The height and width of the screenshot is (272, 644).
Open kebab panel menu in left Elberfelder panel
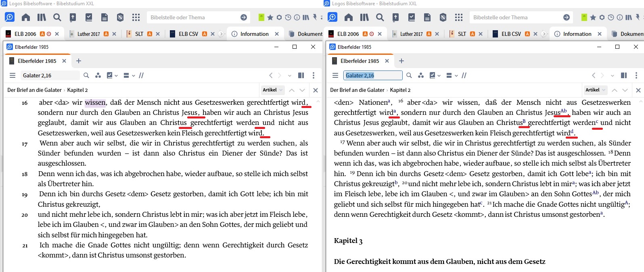tap(314, 75)
